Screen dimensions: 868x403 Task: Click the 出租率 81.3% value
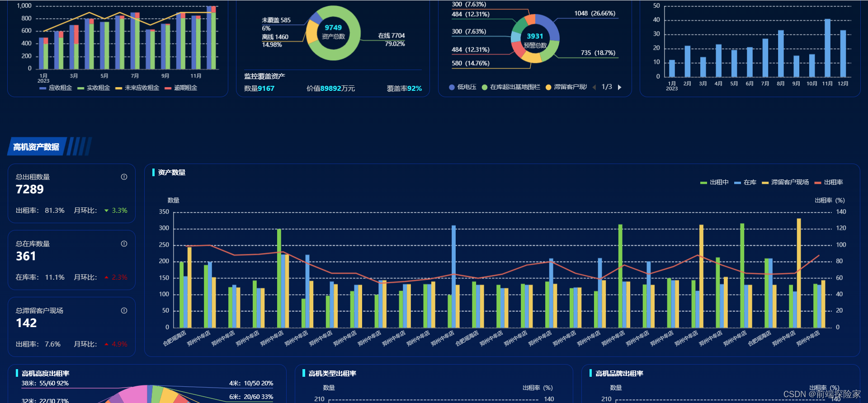click(55, 211)
